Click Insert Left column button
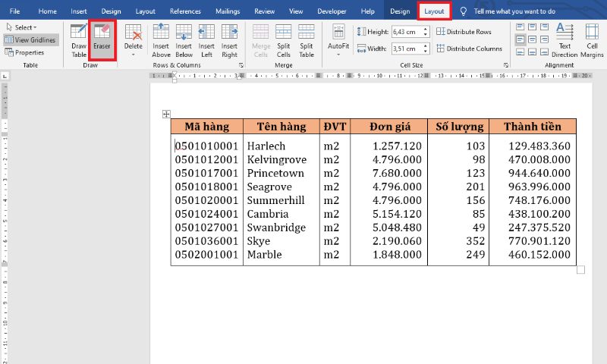The width and height of the screenshot is (607, 364). 206,41
